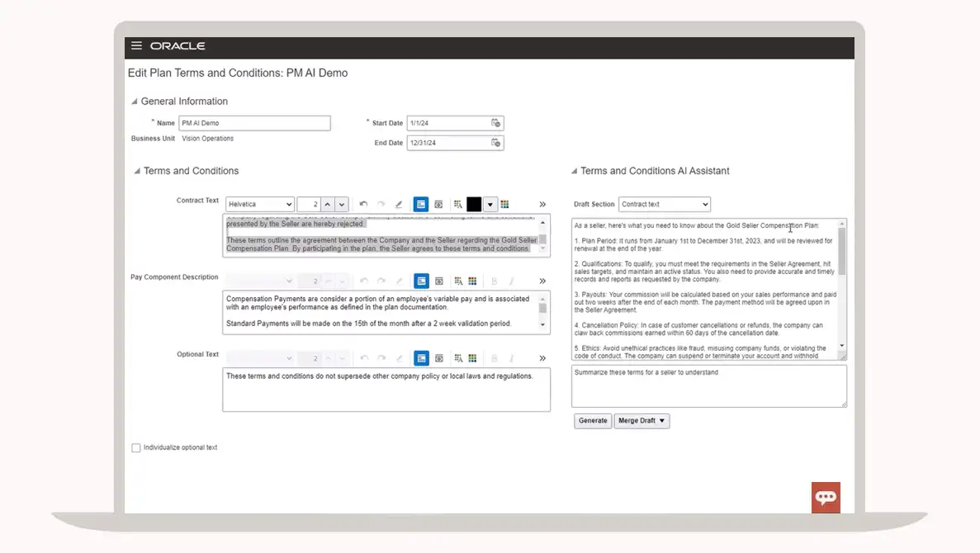Collapse the General Information section
The image size is (980, 553).
[x=135, y=102]
